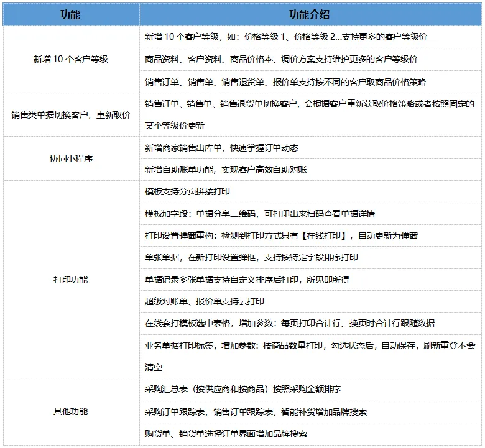Click the 功能 column header
This screenshot has height=448, width=485.
(x=71, y=14)
